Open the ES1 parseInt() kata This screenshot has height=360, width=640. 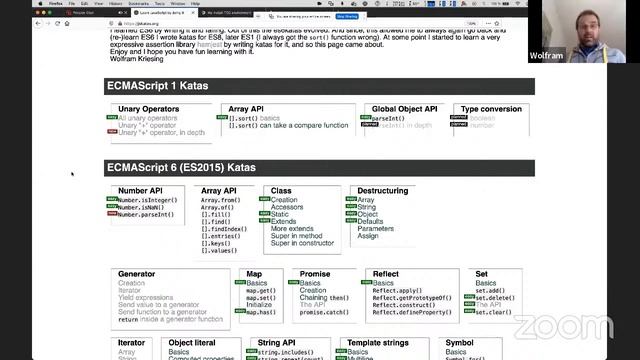(388, 118)
